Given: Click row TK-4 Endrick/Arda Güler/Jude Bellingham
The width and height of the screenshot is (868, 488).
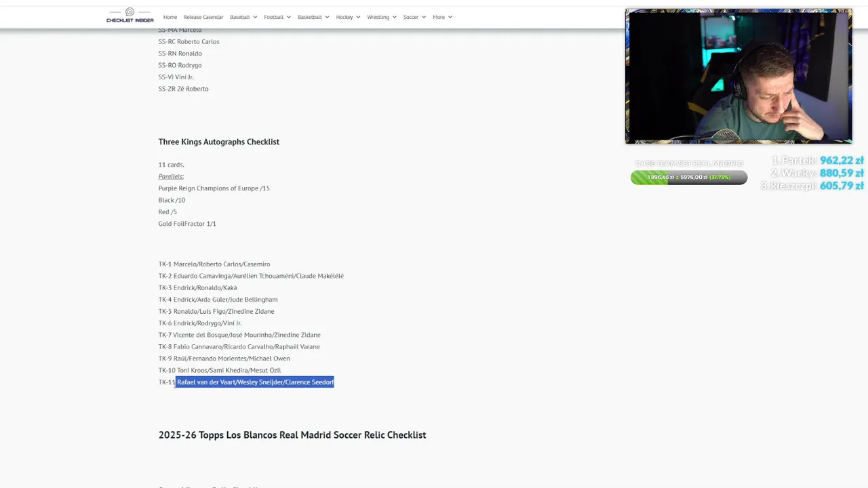Looking at the screenshot, I should (218, 300).
